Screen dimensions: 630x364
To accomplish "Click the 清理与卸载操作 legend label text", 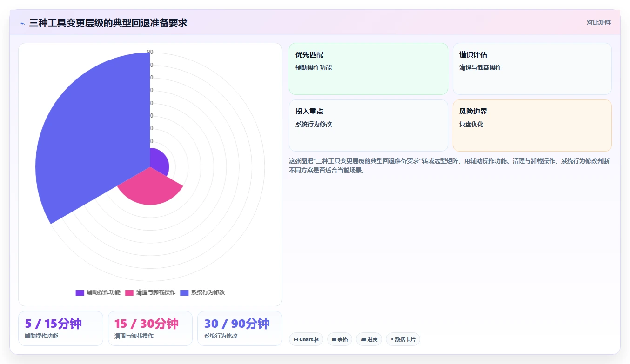I will pyautogui.click(x=155, y=292).
